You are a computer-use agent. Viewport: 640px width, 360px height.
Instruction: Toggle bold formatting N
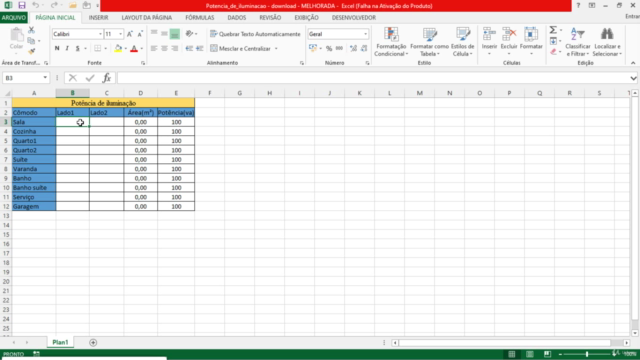pos(57,49)
